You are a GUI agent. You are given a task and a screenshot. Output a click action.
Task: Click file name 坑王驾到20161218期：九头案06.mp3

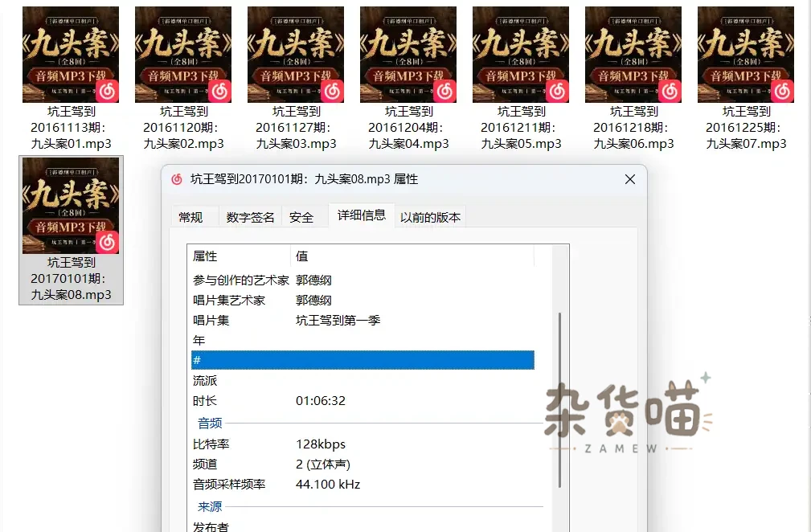click(x=633, y=128)
